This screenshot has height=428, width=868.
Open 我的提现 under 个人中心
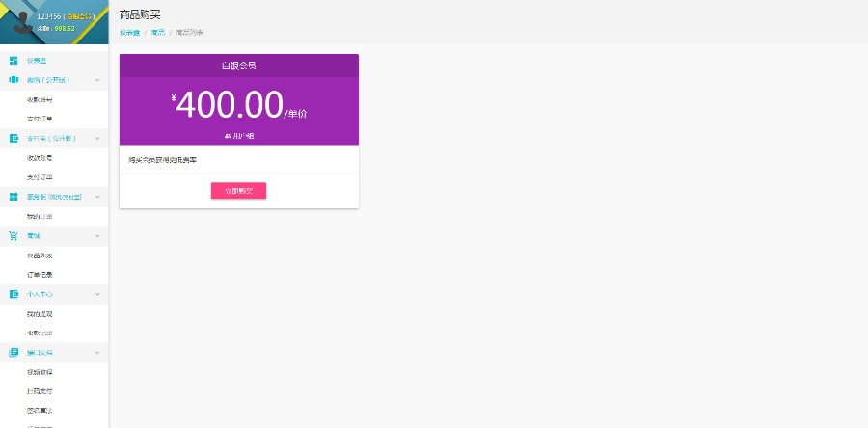point(40,314)
